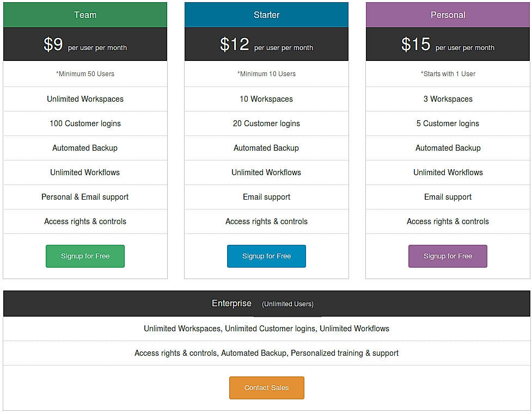Viewport: 532px width, 414px height.
Task: Click Minimum 50 Users note under Team
Action: click(x=85, y=73)
